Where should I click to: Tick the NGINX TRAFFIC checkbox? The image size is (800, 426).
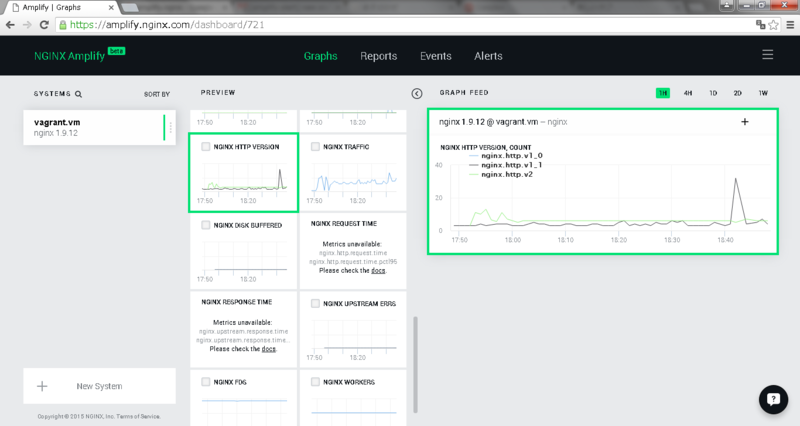pos(315,146)
